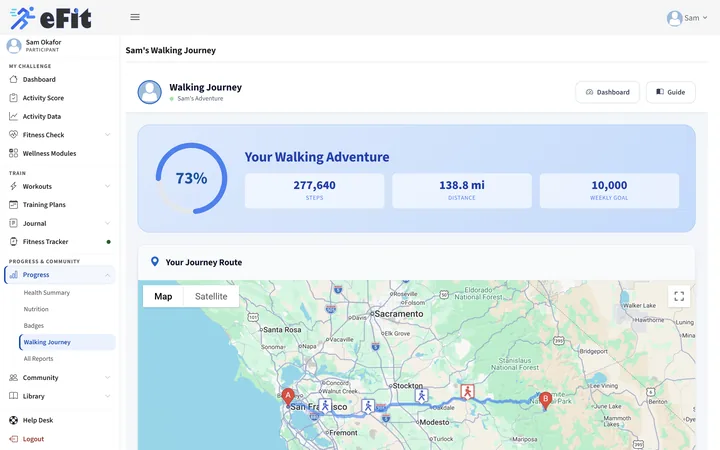
Task: Click the Sam avatar in header
Action: click(x=674, y=18)
